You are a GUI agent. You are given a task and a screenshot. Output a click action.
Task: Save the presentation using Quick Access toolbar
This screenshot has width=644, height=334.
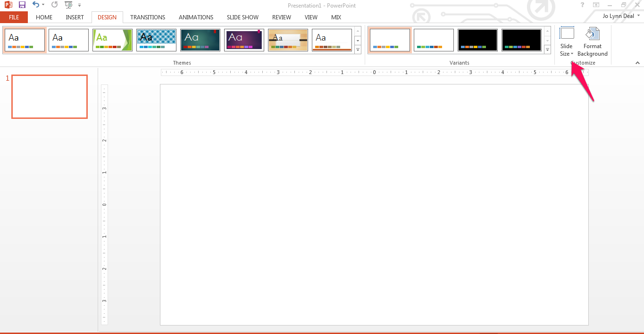(x=22, y=5)
